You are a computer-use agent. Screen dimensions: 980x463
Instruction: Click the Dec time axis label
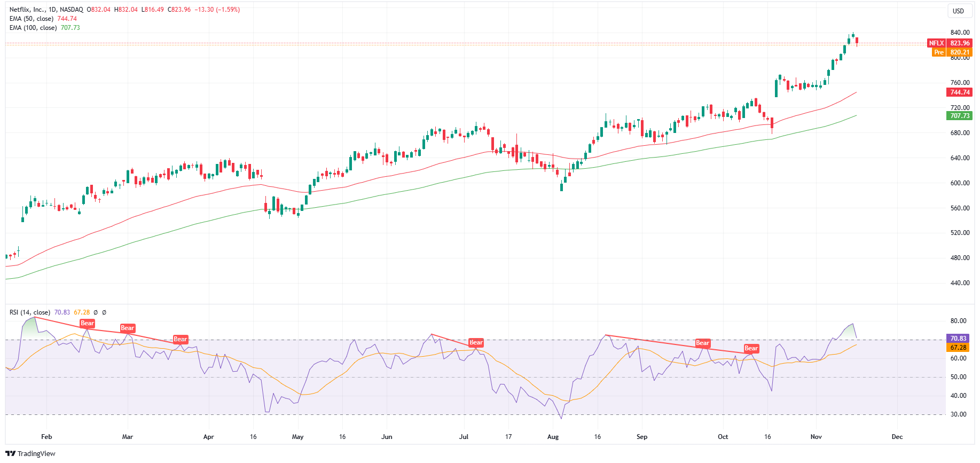pos(897,437)
